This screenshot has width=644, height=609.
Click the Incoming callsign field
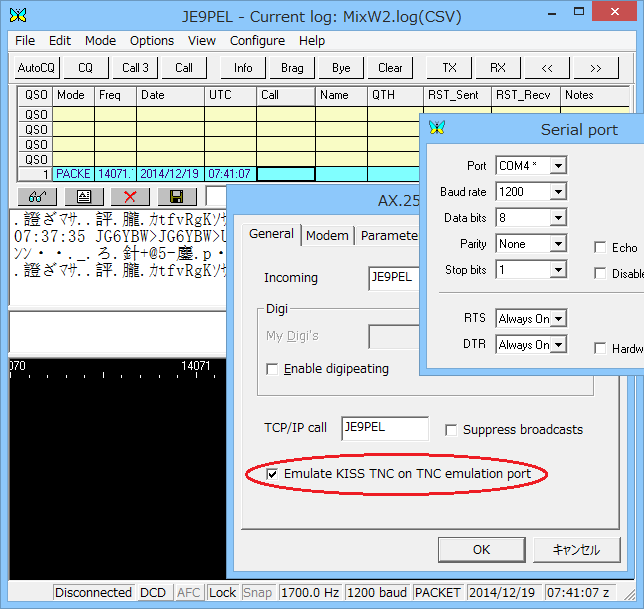coord(394,278)
